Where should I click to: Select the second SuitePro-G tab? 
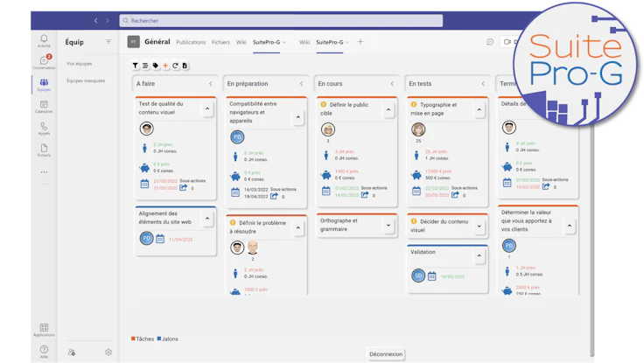[x=330, y=42]
